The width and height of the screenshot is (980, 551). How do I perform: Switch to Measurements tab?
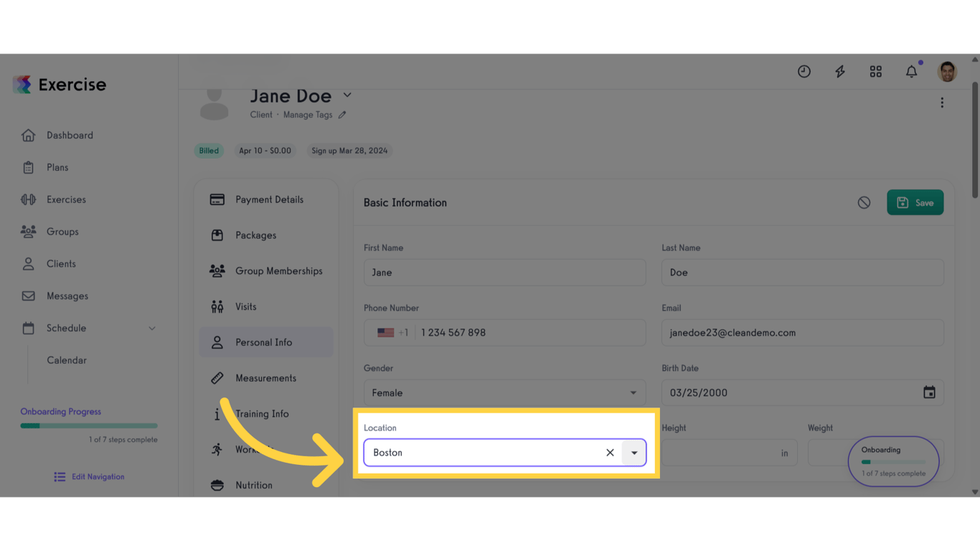[266, 378]
